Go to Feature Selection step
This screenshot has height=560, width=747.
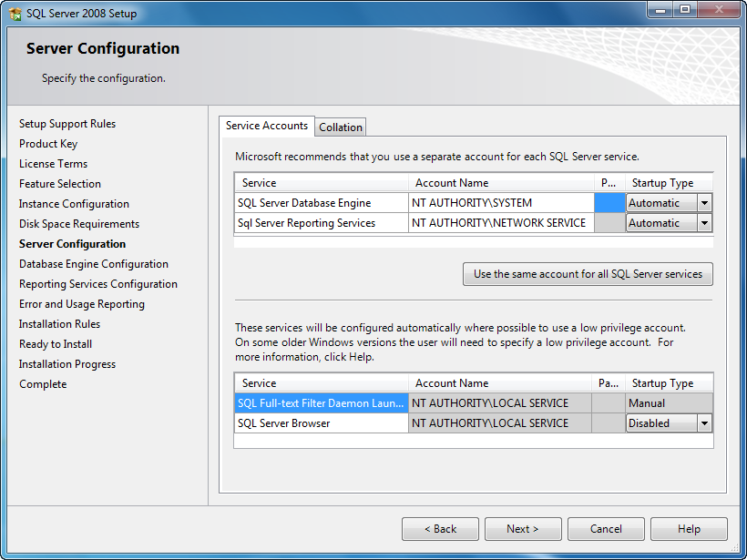59,183
